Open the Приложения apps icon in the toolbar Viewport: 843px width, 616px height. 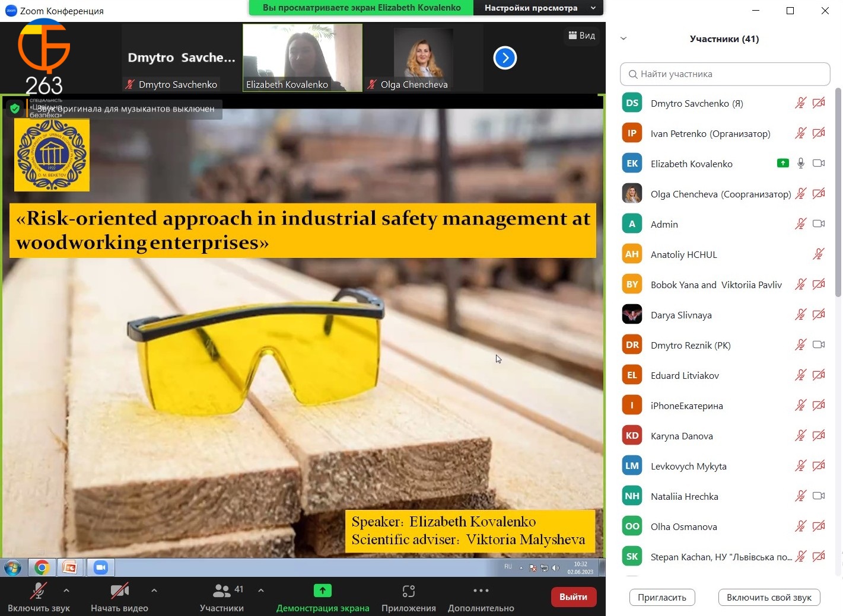click(409, 591)
